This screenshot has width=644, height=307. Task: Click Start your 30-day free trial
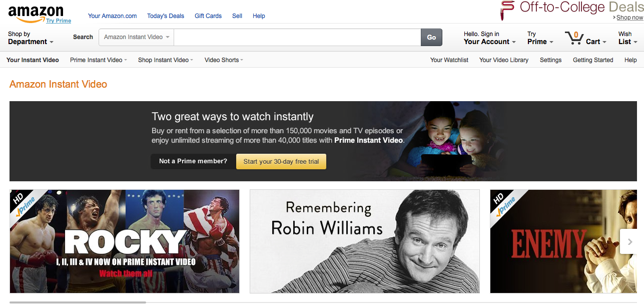point(281,161)
